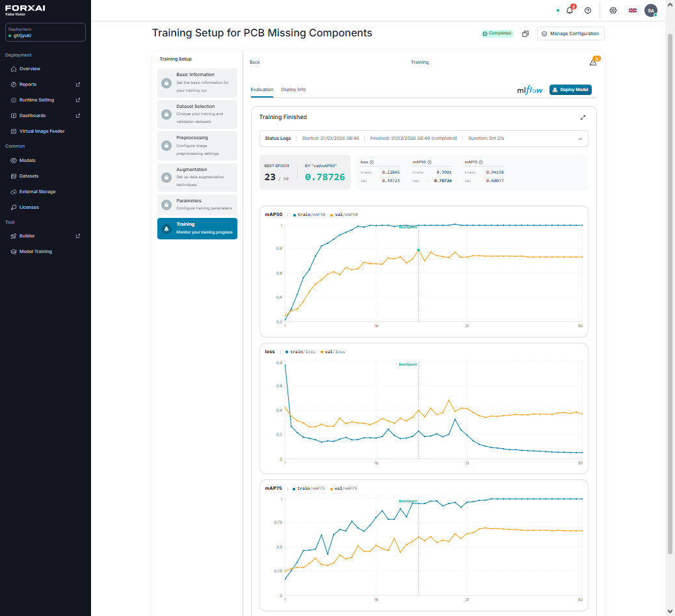This screenshot has width=675, height=616.
Task: Toggle val/mAP75 series in legend
Action: [343, 488]
